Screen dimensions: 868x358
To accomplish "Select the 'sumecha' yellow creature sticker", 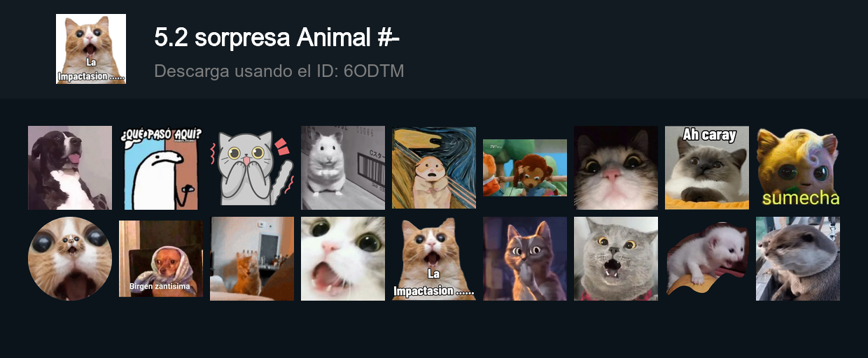I will point(798,168).
